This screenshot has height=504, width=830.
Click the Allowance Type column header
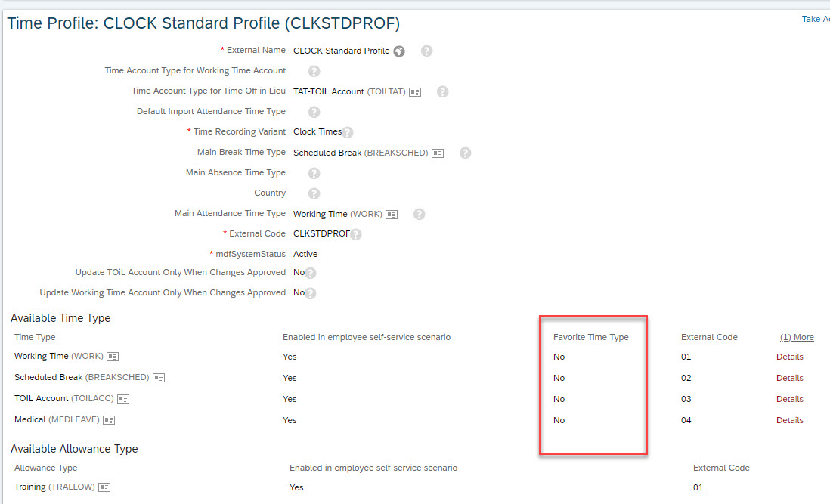tap(45, 468)
